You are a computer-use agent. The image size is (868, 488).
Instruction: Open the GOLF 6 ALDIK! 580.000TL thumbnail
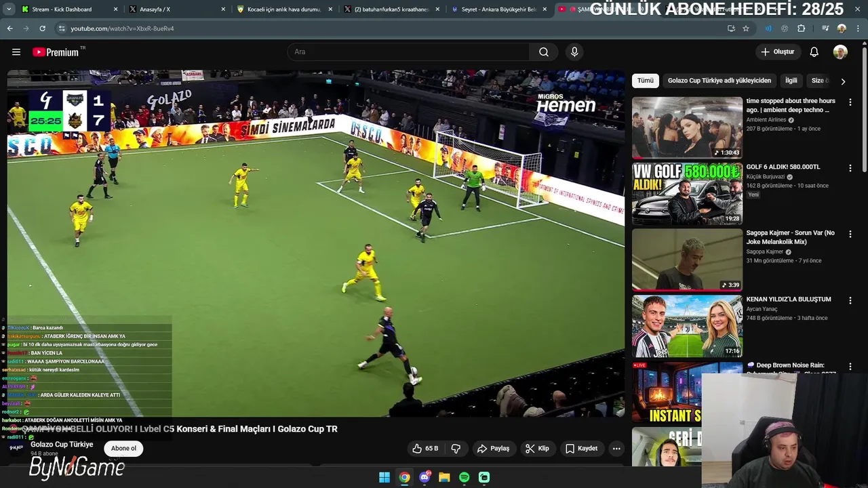pos(687,194)
